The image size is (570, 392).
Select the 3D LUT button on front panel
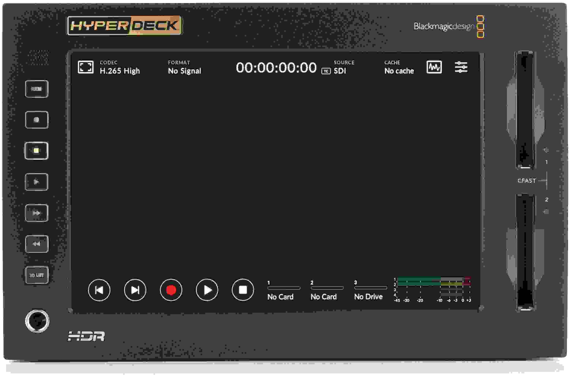[36, 275]
